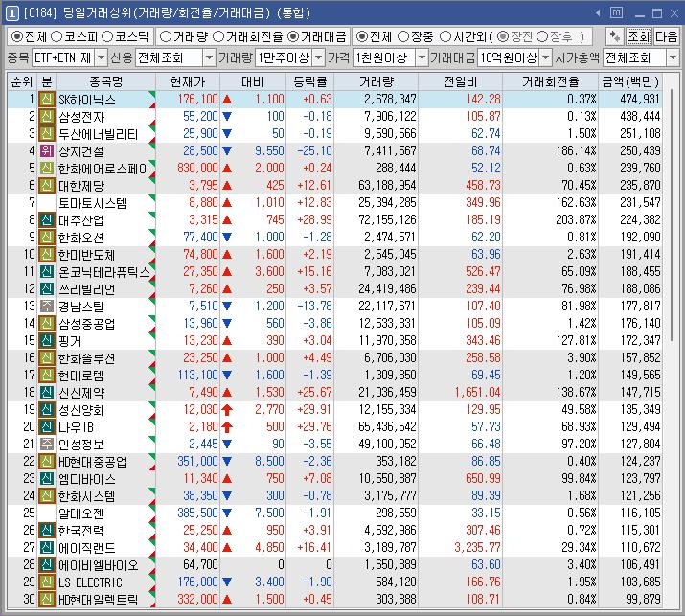685x616 pixels.
Task: Click the 주 badge icon for 인성정보
Action: point(46,444)
